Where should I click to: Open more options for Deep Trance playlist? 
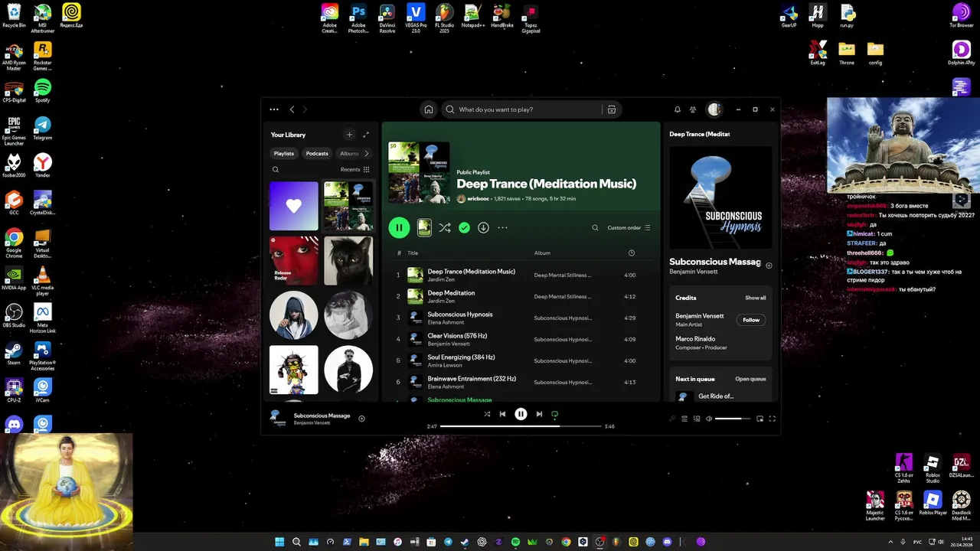(x=502, y=227)
